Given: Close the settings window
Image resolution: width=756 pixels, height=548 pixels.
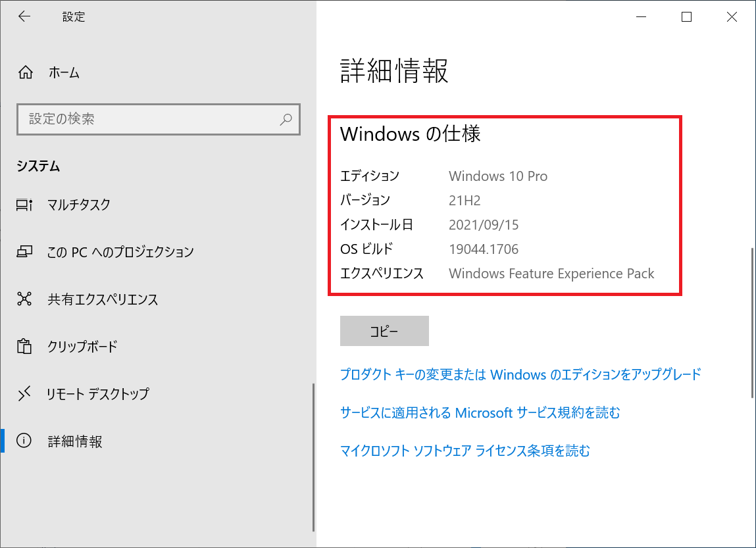Looking at the screenshot, I should click(732, 17).
